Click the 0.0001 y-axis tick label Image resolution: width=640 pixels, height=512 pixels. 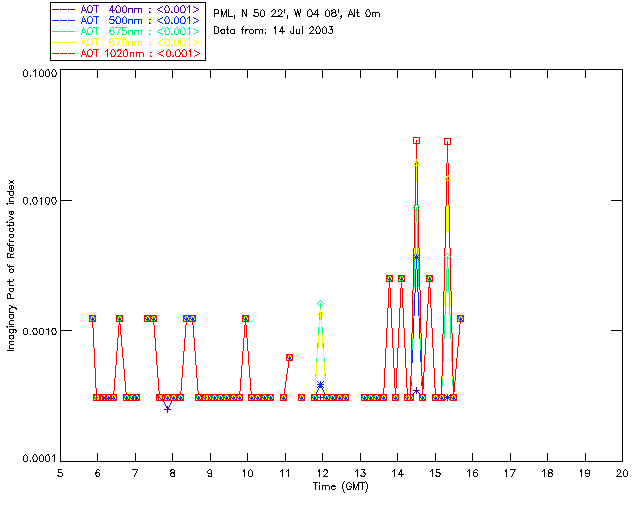pos(40,459)
